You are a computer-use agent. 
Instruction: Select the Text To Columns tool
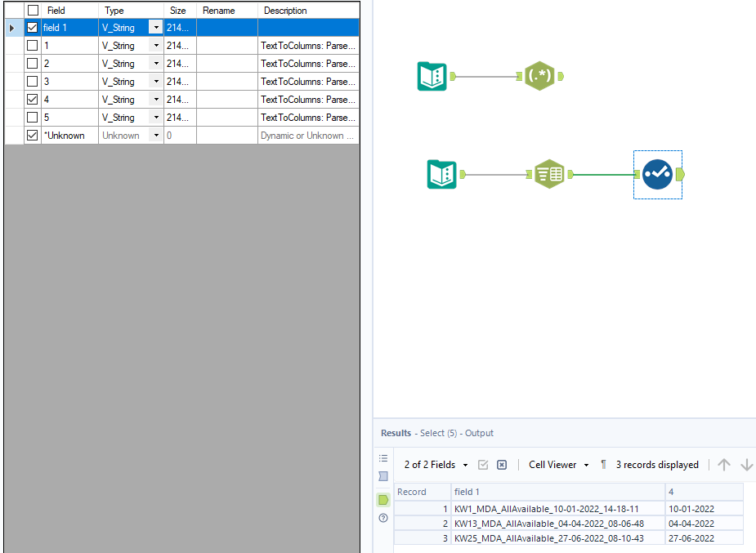549,174
